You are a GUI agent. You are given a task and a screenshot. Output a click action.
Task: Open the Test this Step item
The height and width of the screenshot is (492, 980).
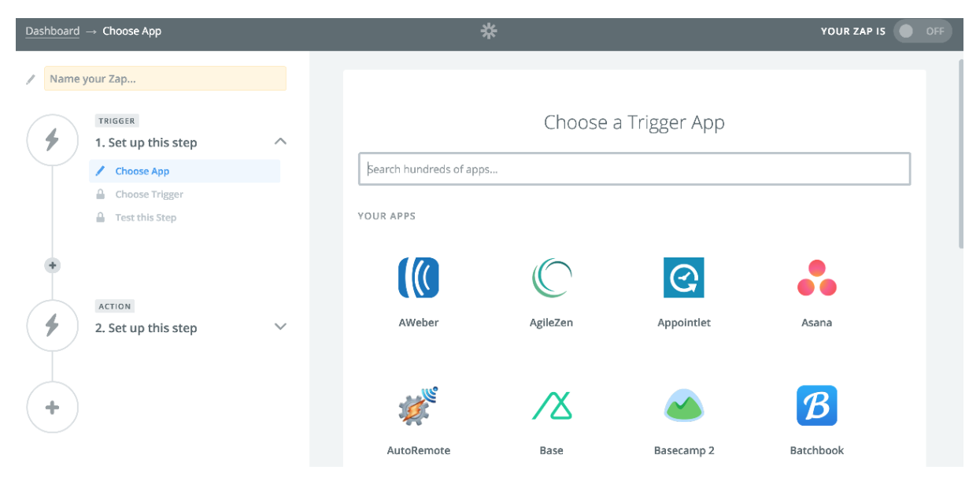[x=184, y=217]
